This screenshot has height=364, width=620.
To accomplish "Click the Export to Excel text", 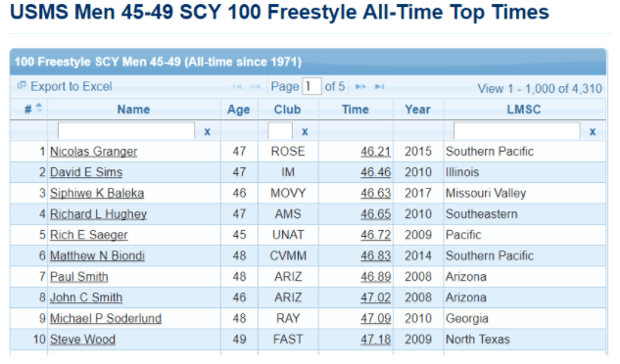I will (72, 86).
